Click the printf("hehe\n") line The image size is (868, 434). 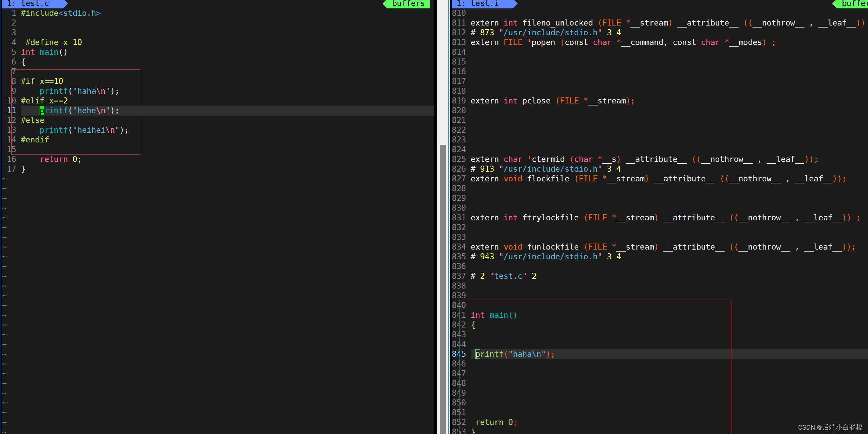(79, 111)
